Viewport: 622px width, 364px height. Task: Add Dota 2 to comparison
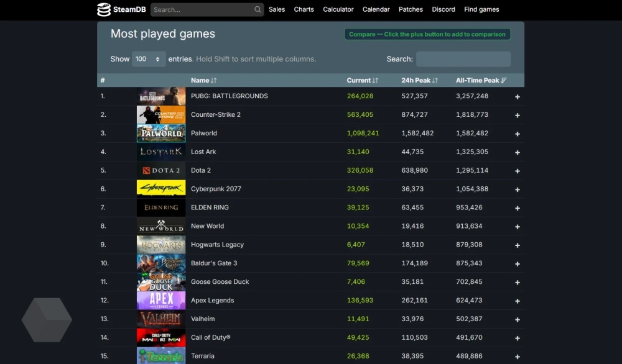tap(517, 171)
